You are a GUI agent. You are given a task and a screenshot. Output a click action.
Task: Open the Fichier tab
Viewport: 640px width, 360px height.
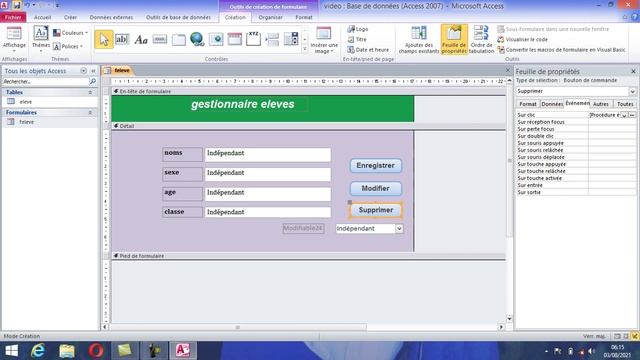tap(13, 17)
